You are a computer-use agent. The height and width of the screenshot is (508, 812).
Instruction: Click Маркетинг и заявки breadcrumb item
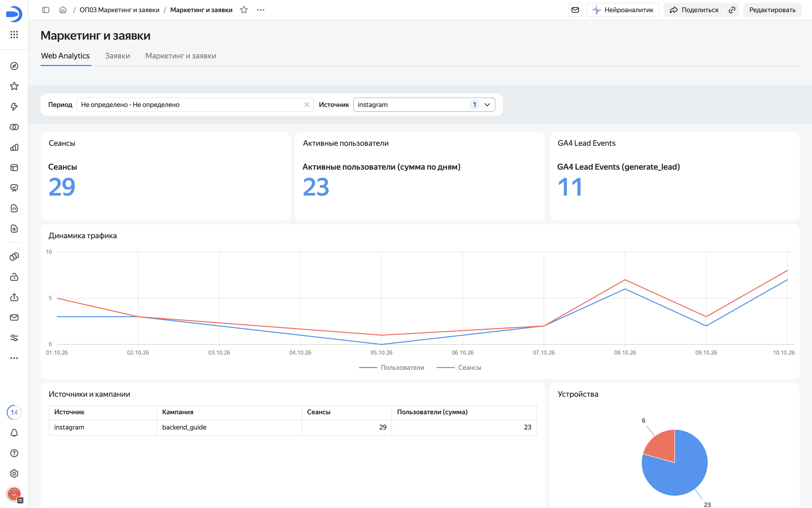[201, 10]
